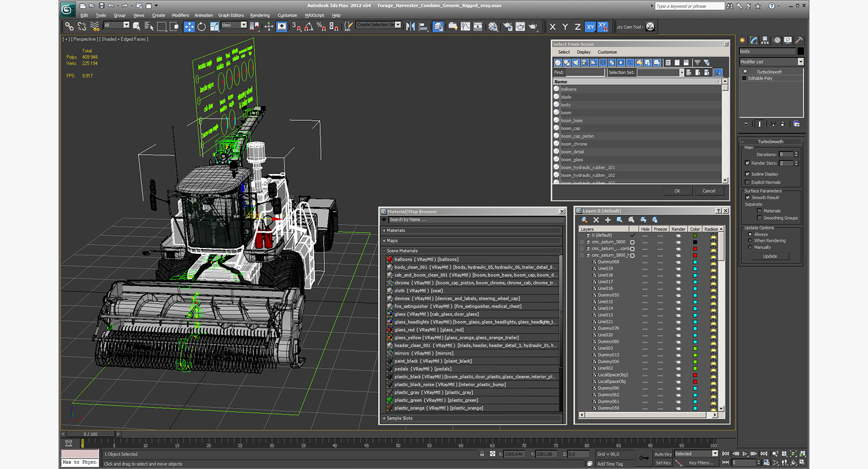This screenshot has height=469, width=868.
Task: Toggle the Angle Snap icon
Action: click(309, 26)
